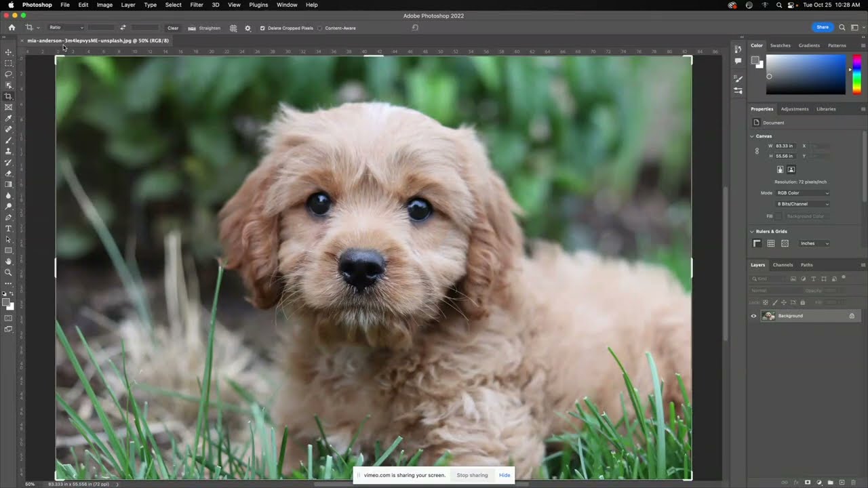The width and height of the screenshot is (868, 488).
Task: Open the Change Screen Mode icon
Action: [x=9, y=329]
